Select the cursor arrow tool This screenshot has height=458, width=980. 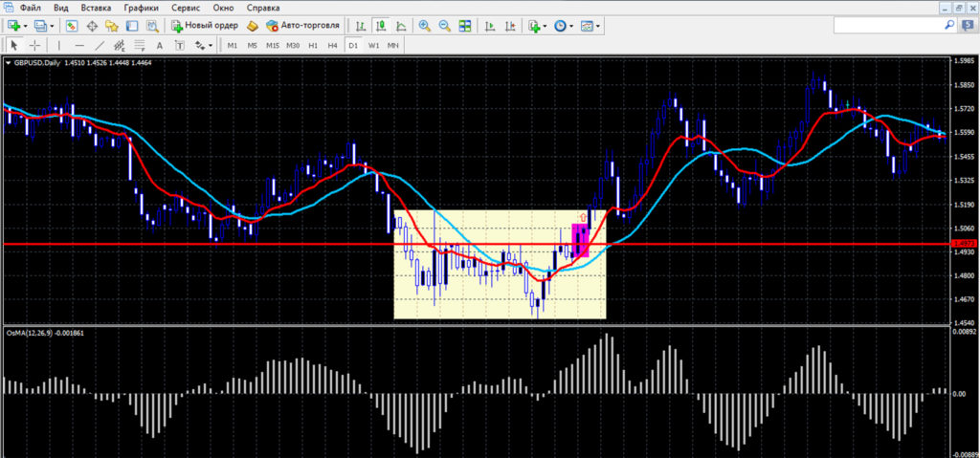(14, 45)
